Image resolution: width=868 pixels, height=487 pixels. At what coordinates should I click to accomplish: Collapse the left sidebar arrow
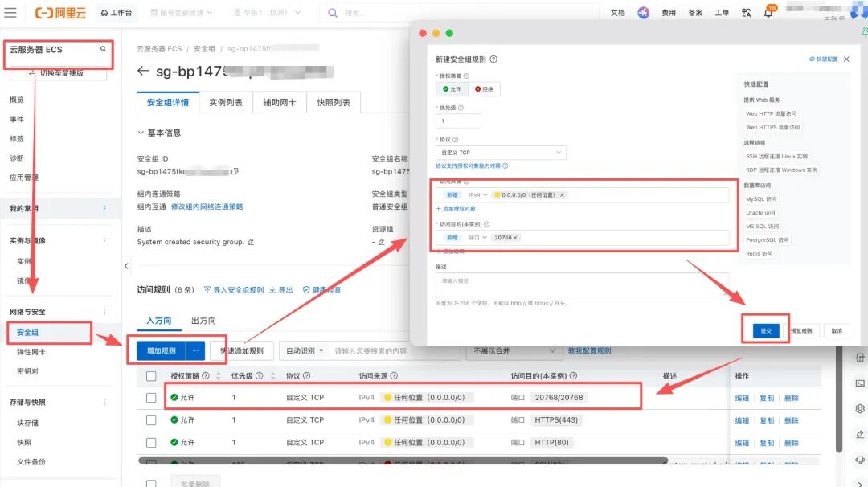tap(126, 266)
